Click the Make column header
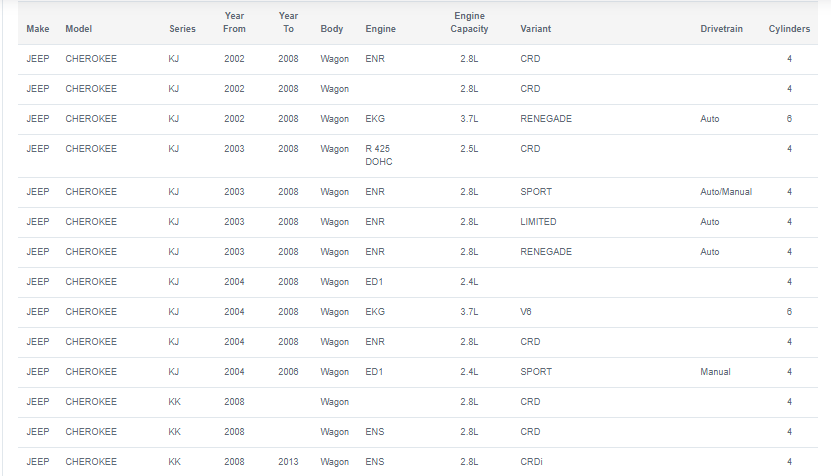The width and height of the screenshot is (831, 476). point(38,29)
